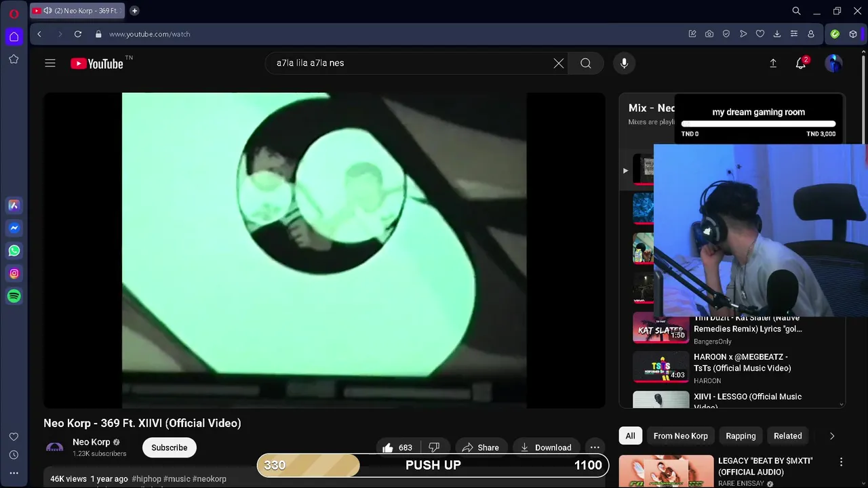
Task: Open Instagram from the Opera sidebar
Action: [14, 274]
